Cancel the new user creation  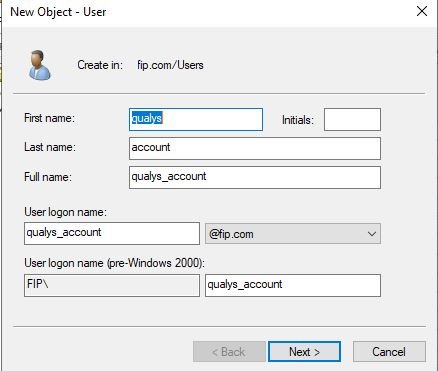[389, 351]
